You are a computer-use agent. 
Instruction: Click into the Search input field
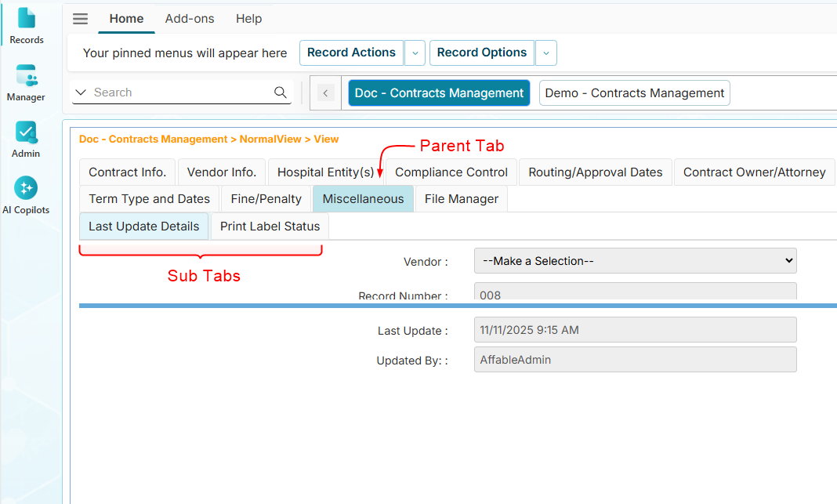180,92
